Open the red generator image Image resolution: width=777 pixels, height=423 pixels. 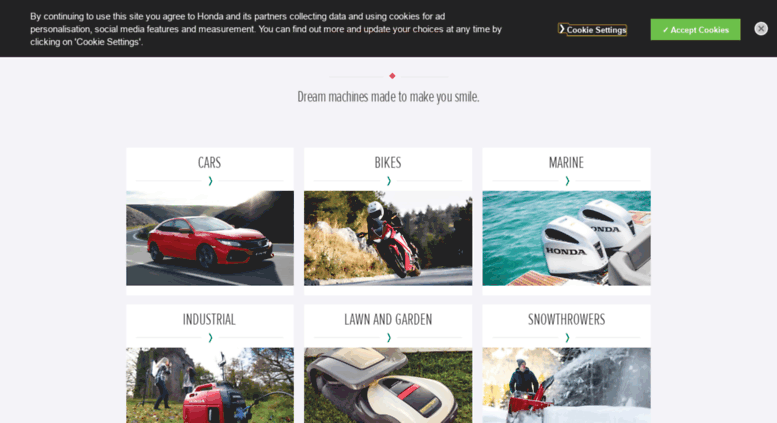coord(210,385)
